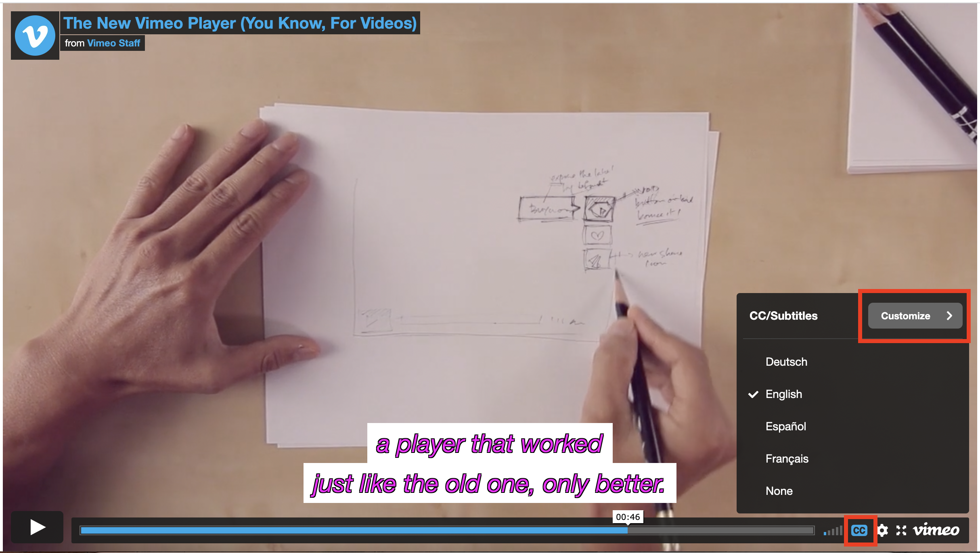
Task: Select Français subtitle language
Action: pyautogui.click(x=786, y=459)
